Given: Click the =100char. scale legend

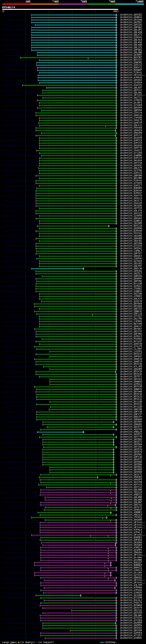Looking at the screenshot, I should pyautogui.click(x=109, y=642).
